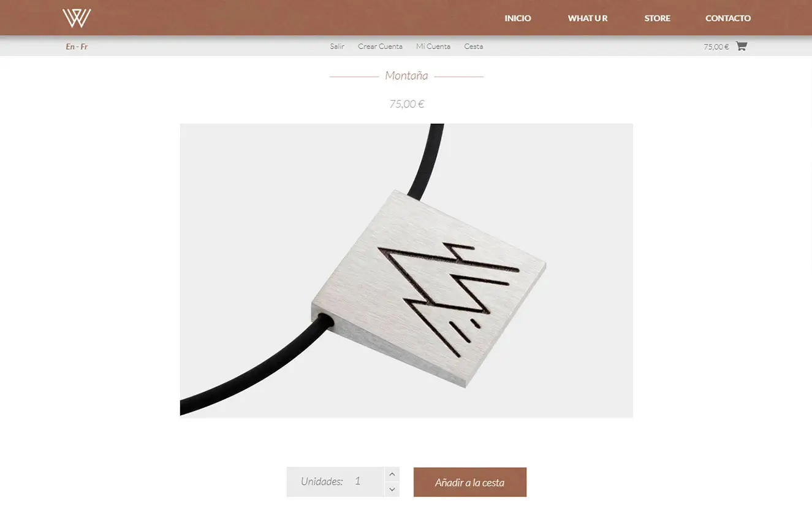The height and width of the screenshot is (509, 812).
Task: Select the Montaña product title
Action: (x=406, y=76)
